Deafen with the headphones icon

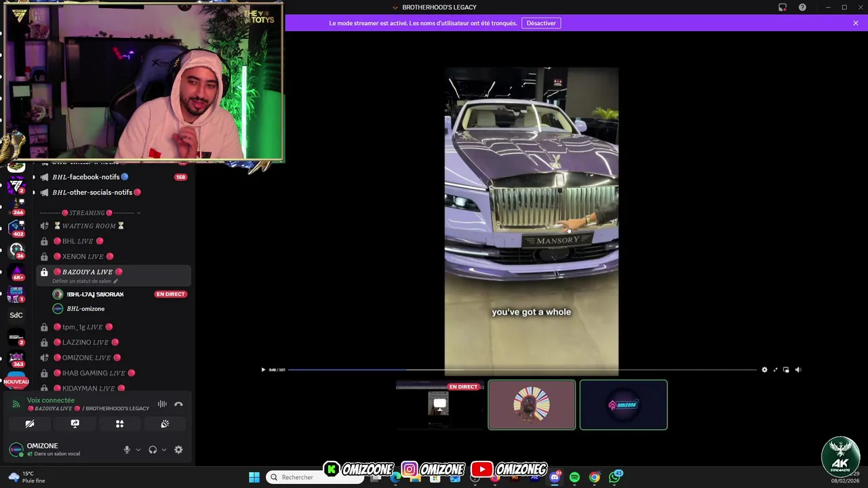click(x=153, y=449)
